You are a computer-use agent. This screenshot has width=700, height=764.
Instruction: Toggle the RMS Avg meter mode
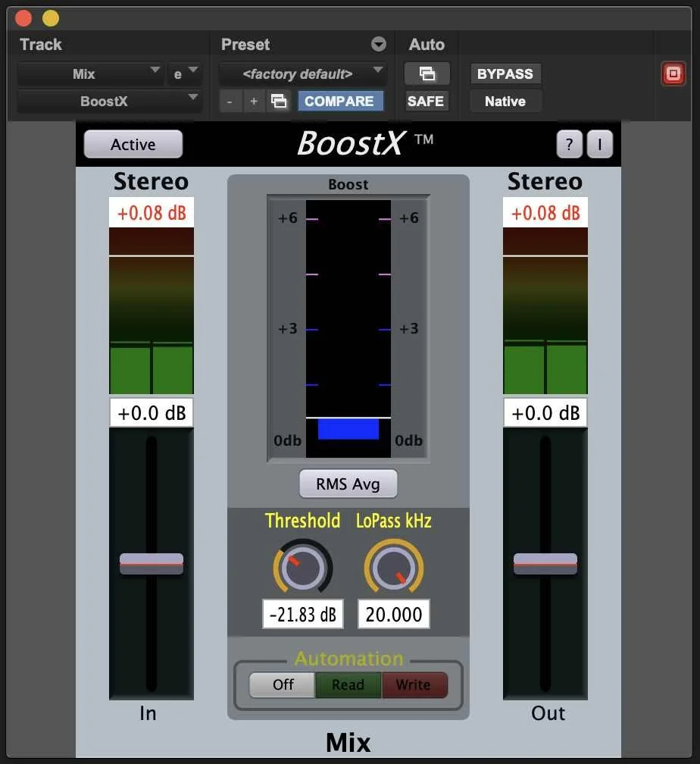click(x=348, y=484)
